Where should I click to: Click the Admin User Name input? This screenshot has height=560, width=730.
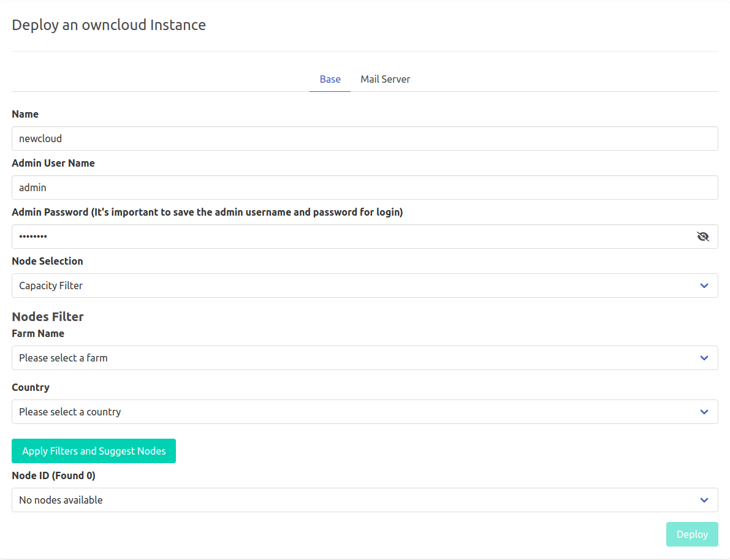coord(365,187)
